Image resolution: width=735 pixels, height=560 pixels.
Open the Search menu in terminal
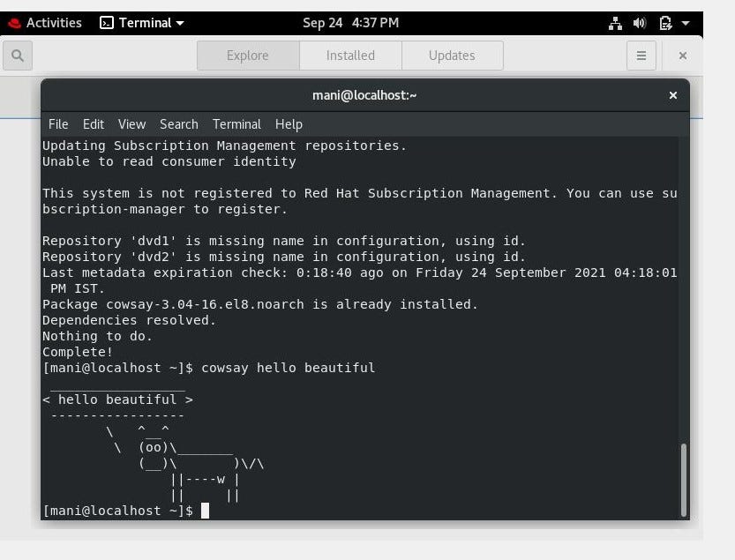pyautogui.click(x=179, y=124)
